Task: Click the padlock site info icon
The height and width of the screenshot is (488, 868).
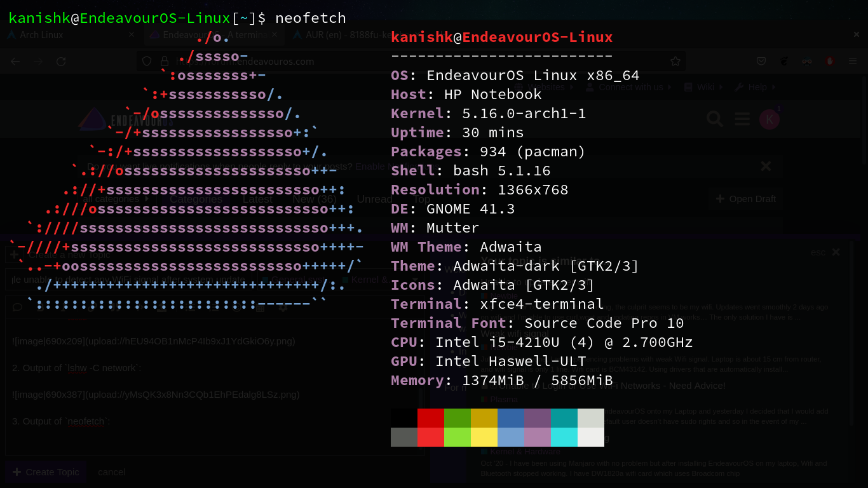Action: 164,62
